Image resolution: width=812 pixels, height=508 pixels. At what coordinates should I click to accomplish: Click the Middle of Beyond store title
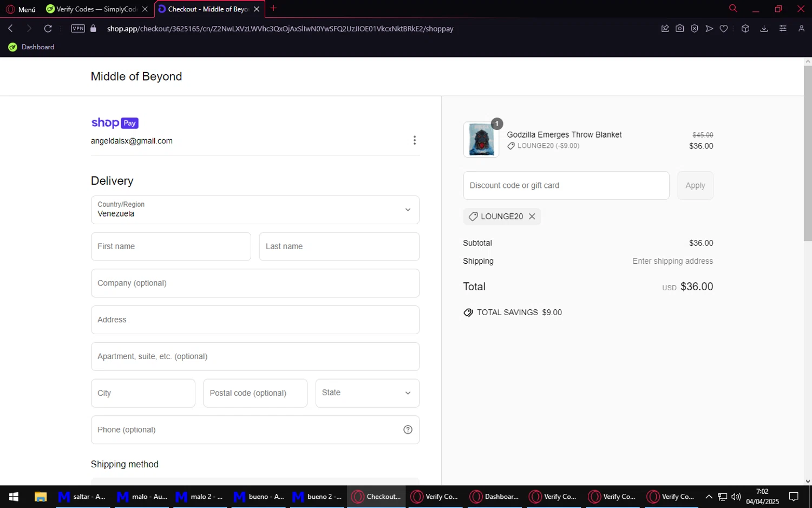pyautogui.click(x=136, y=76)
